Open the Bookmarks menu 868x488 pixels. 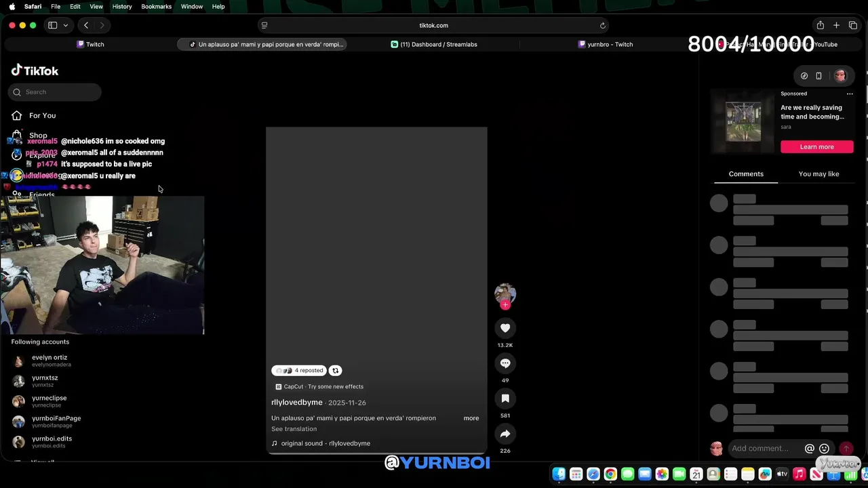point(156,6)
